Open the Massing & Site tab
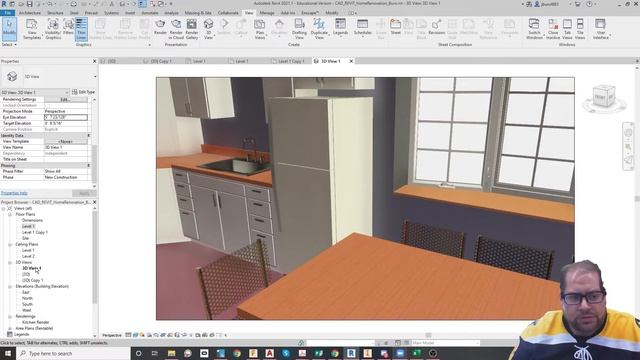This screenshot has width=640, height=360. point(198,13)
